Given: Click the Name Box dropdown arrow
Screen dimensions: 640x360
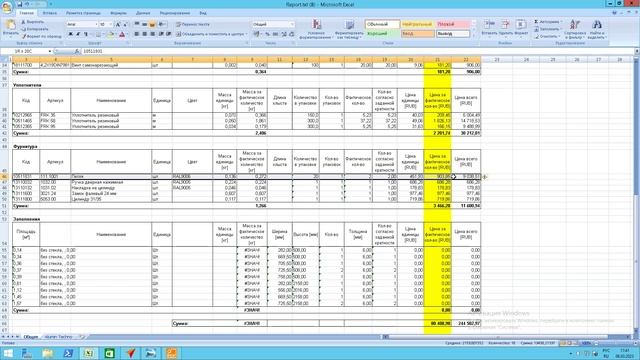Looking at the screenshot, I should pyautogui.click(x=50, y=51).
